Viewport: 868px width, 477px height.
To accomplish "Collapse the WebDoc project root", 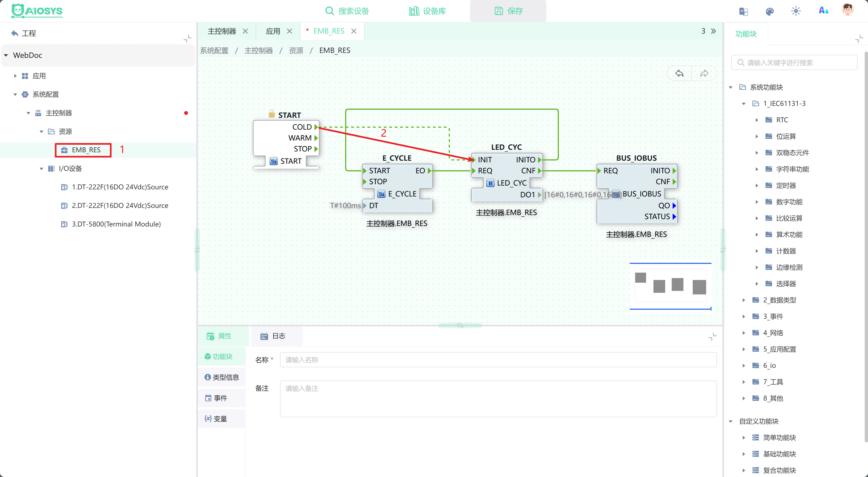I will click(x=6, y=55).
